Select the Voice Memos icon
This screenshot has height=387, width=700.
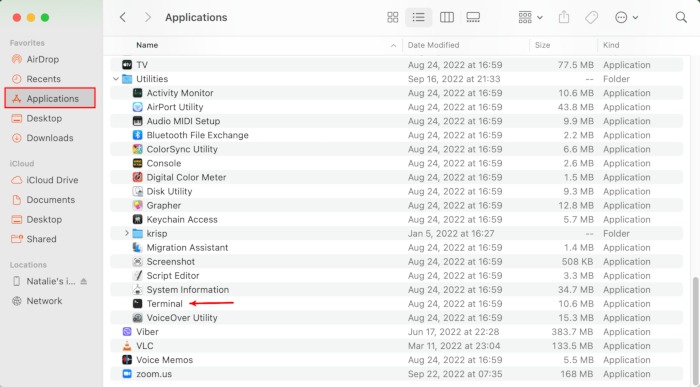point(127,360)
